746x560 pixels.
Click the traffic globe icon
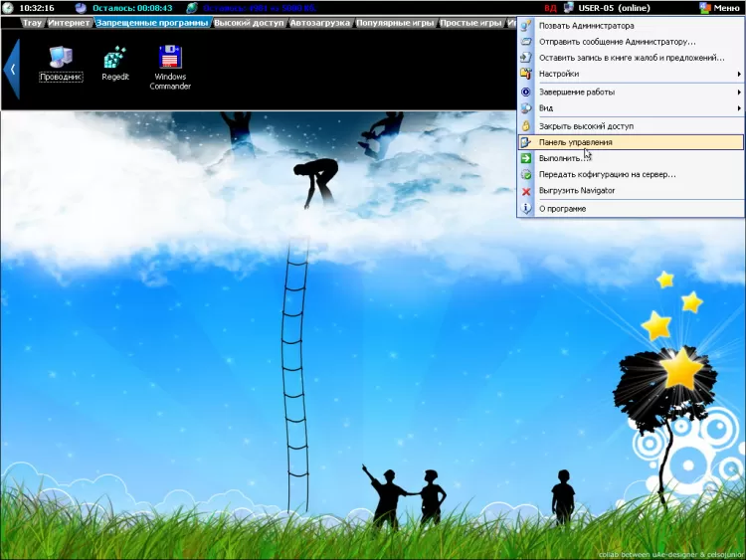pos(192,8)
